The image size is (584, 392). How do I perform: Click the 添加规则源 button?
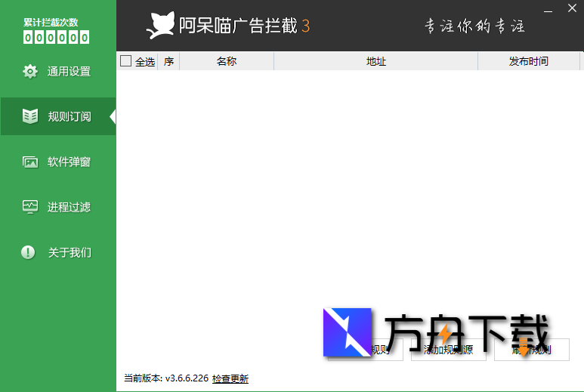(x=449, y=350)
